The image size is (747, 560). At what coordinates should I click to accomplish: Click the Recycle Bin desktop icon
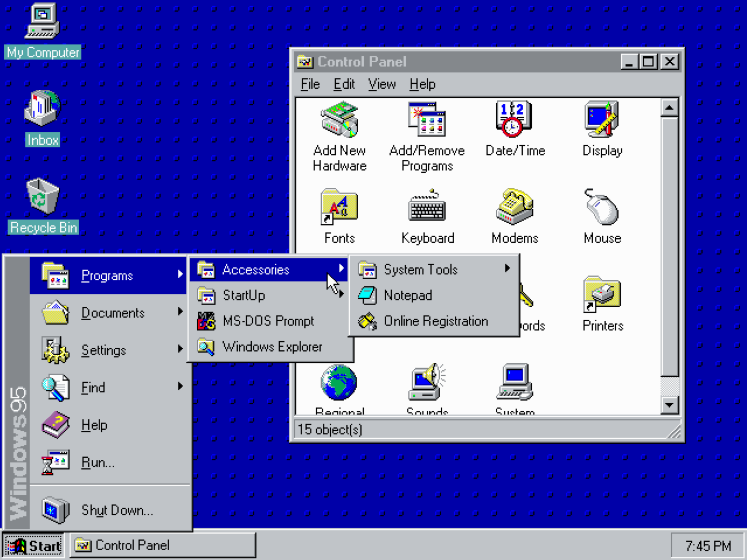(43, 197)
